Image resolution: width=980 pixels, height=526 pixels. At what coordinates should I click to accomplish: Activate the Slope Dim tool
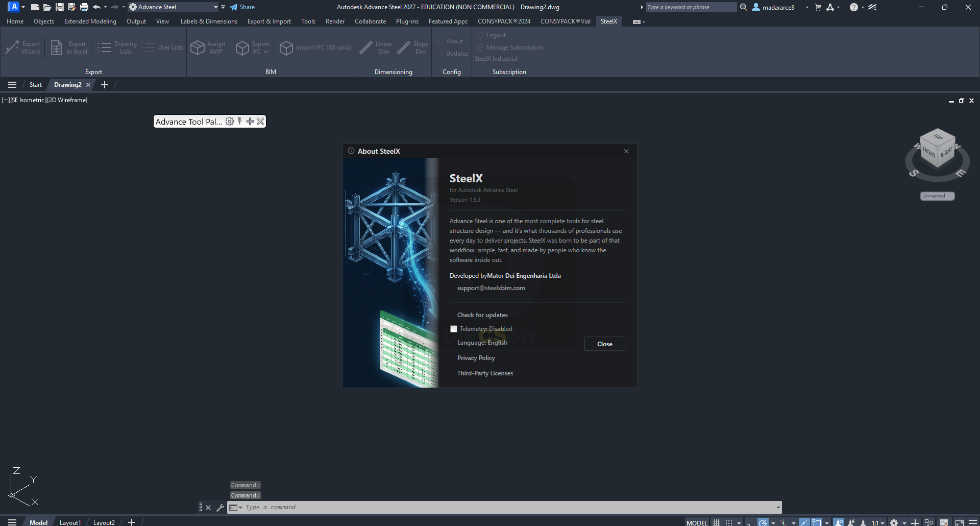pyautogui.click(x=413, y=47)
